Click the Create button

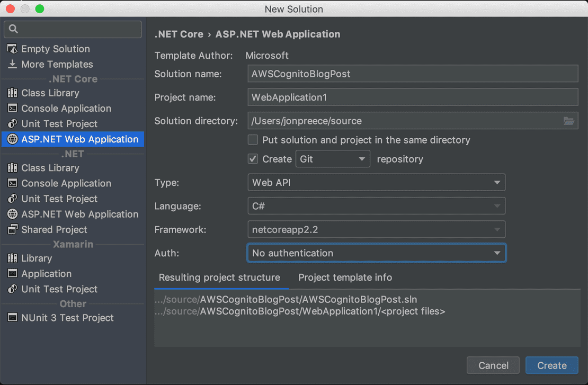point(551,365)
